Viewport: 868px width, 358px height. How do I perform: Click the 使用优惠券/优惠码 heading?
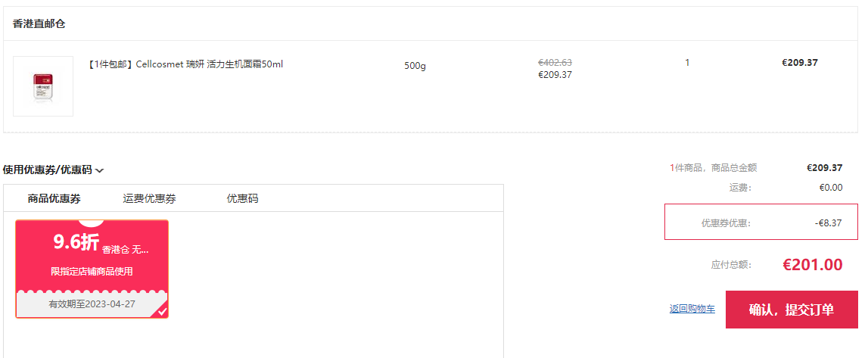(47, 170)
